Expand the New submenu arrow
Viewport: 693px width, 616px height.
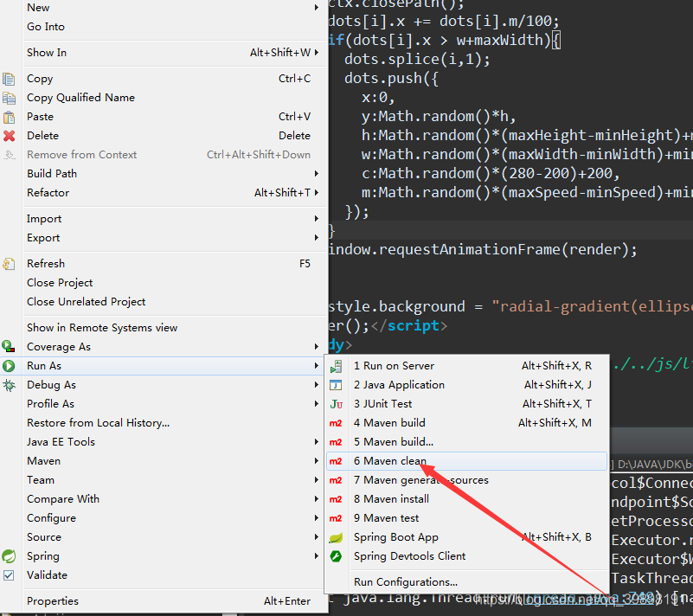click(317, 8)
